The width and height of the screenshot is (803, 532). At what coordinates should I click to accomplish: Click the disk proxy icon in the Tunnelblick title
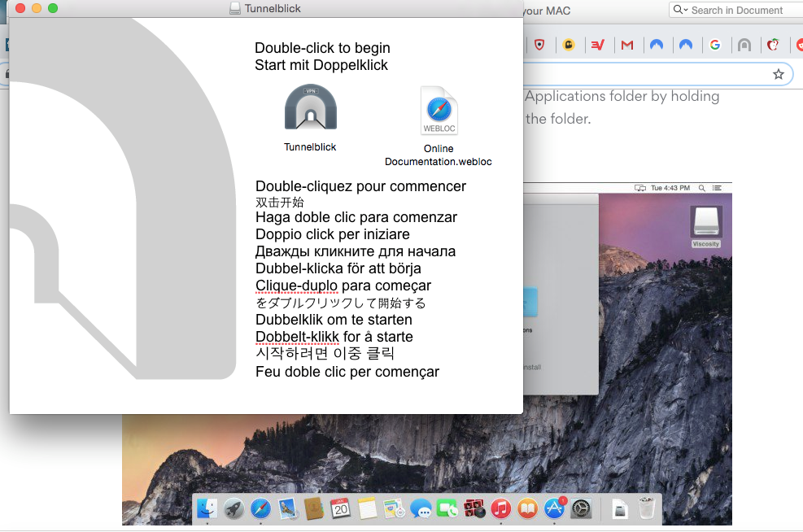pyautogui.click(x=235, y=8)
